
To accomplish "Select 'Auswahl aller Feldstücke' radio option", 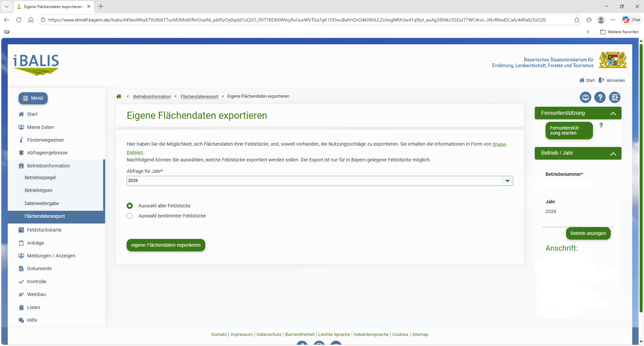I will tap(130, 206).
